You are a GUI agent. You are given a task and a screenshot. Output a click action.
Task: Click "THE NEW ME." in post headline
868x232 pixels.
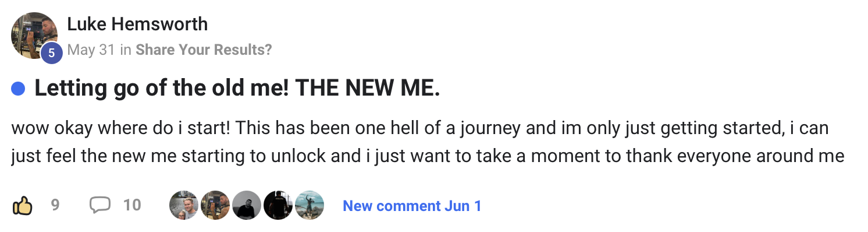tap(368, 89)
